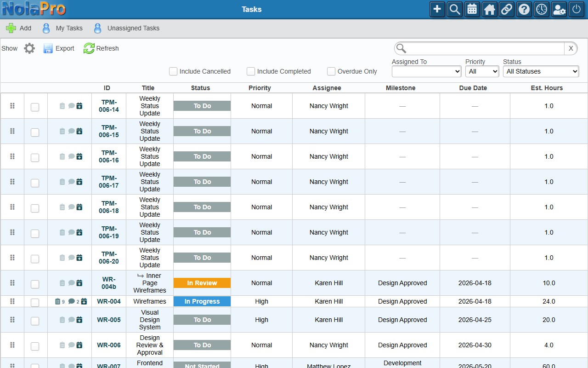
Task: Click the power logout icon
Action: pos(577,9)
